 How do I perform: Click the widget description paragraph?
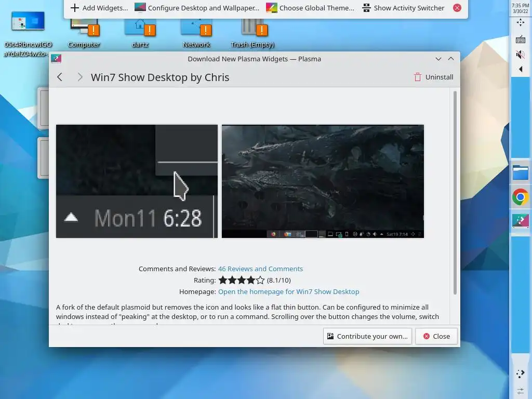(x=248, y=314)
